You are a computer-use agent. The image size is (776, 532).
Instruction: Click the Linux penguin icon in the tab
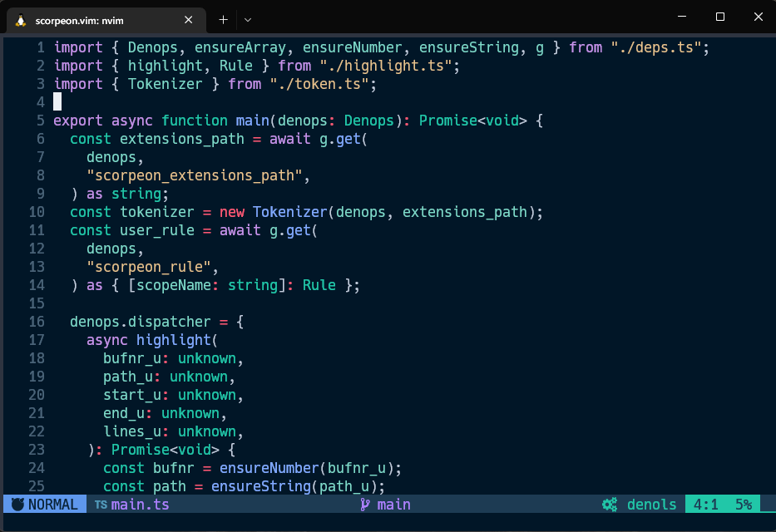coord(20,20)
